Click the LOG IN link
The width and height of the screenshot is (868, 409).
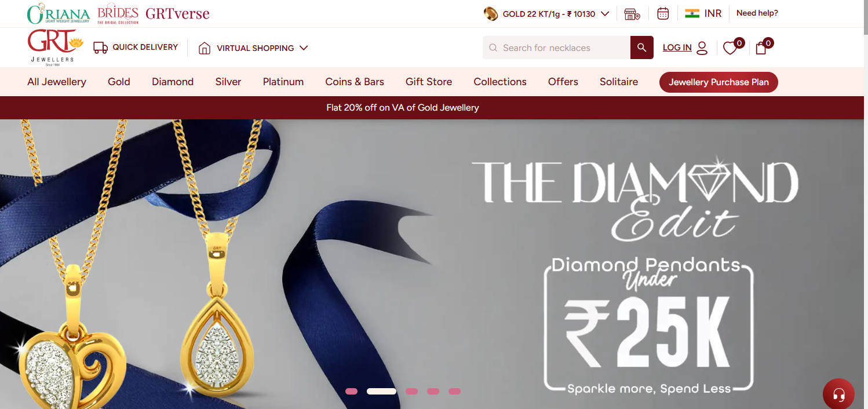click(x=677, y=48)
